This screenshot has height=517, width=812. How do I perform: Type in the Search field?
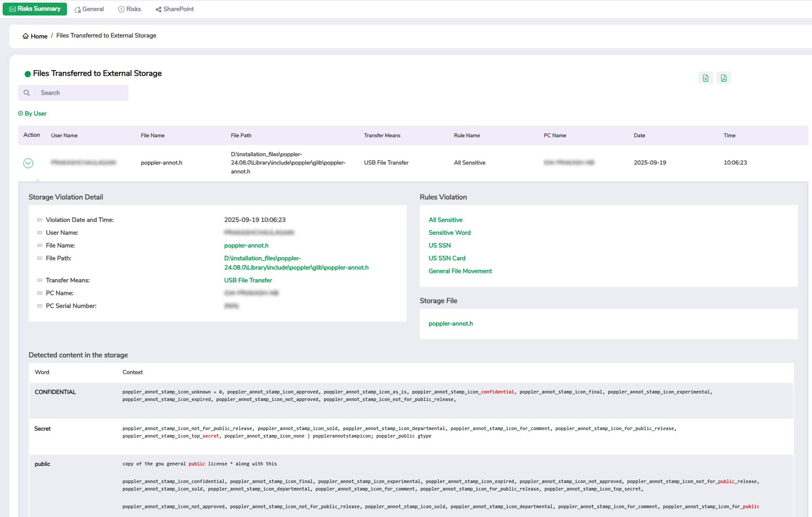[82, 93]
